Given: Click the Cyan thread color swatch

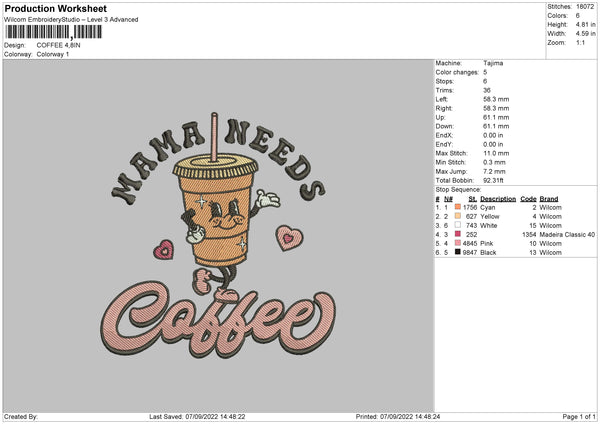Looking at the screenshot, I should 458,207.
